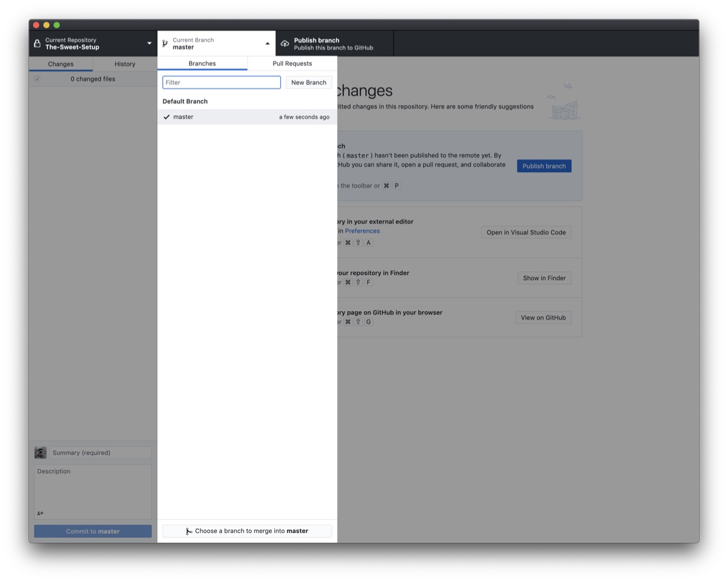Click the up arrow on Current Branch
The width and height of the screenshot is (728, 581).
pos(268,44)
